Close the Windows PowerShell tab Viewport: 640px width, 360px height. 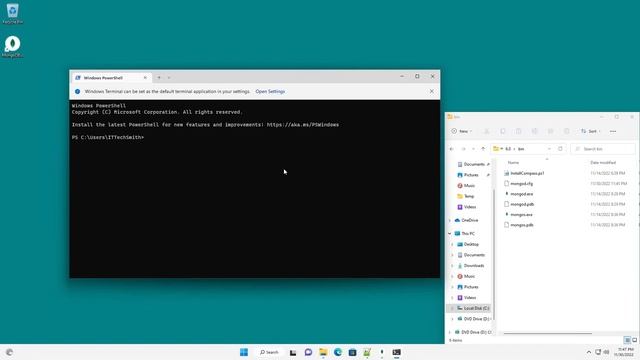click(x=145, y=78)
